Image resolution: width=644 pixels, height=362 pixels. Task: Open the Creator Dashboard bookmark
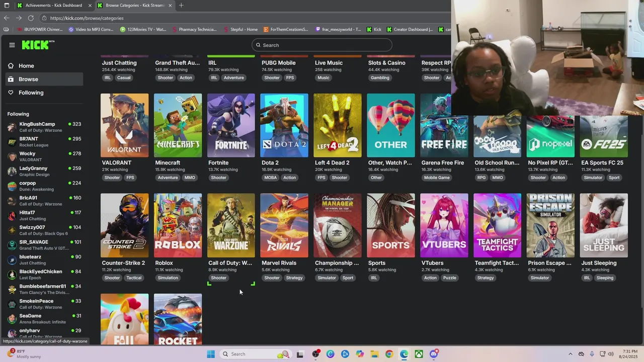[410, 30]
